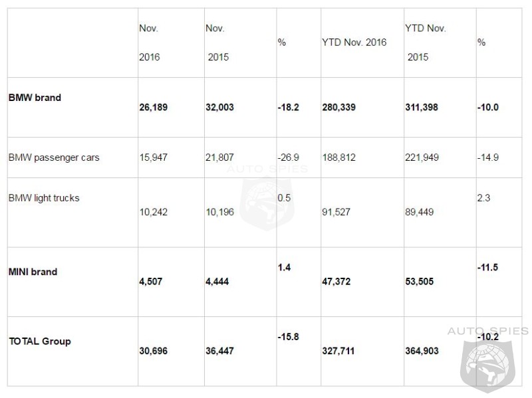The image size is (532, 398).
Task: Select the TOTAL Group row label
Action: coord(40,342)
